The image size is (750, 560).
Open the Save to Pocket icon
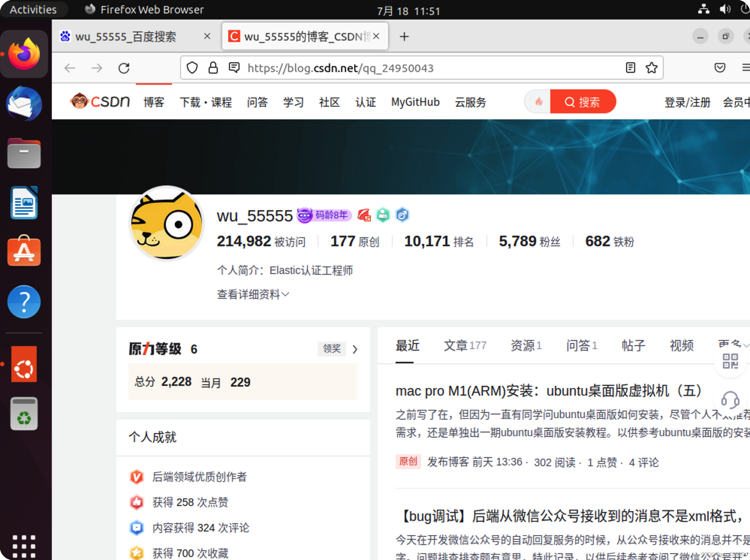point(720,68)
